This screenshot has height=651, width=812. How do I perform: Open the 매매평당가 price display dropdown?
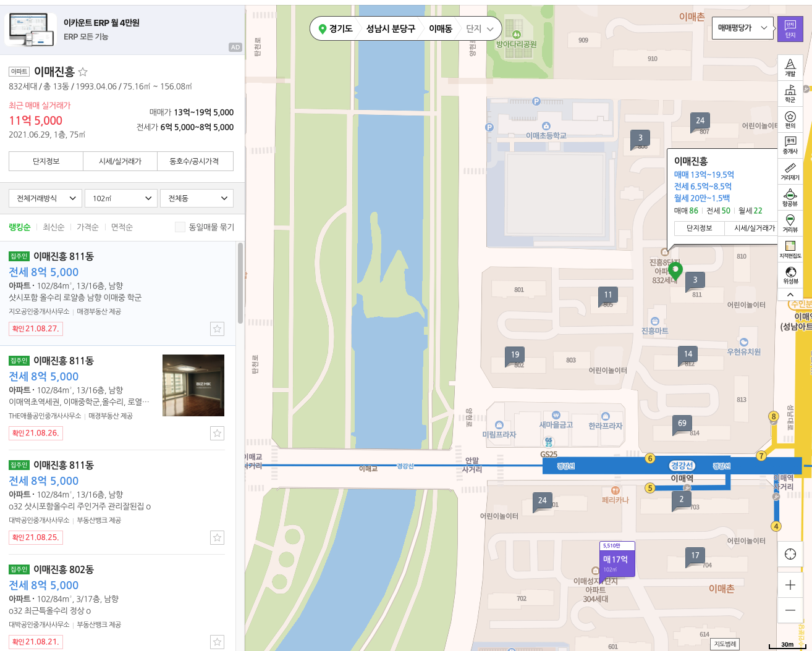click(742, 28)
